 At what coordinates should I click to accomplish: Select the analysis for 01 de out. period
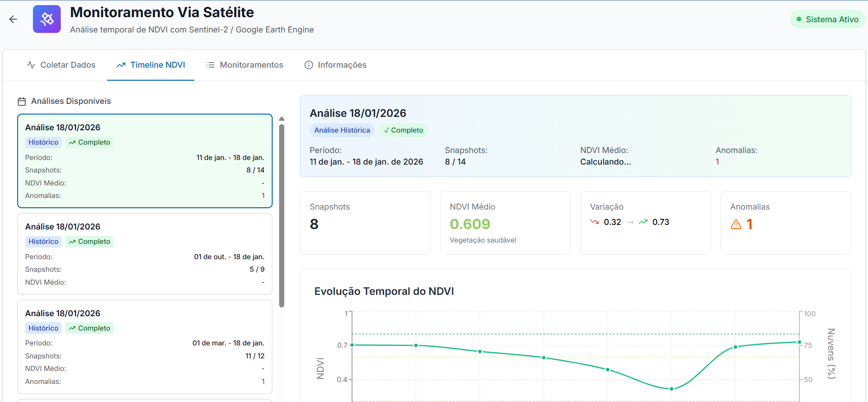[x=145, y=254]
